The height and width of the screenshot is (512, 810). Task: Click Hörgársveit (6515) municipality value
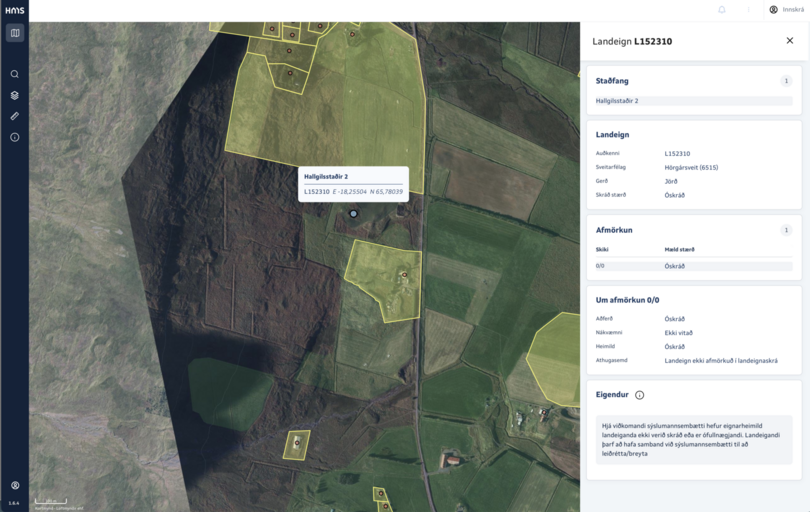pos(691,168)
